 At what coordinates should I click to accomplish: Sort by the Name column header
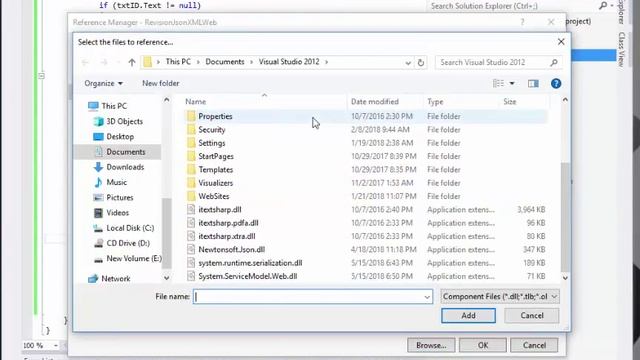[x=196, y=102]
